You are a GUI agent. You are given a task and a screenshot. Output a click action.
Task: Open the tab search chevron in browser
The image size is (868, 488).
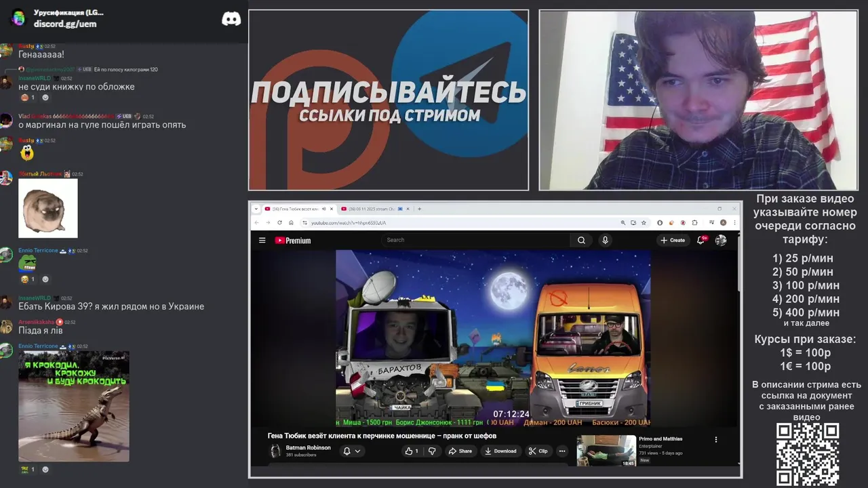(x=256, y=209)
